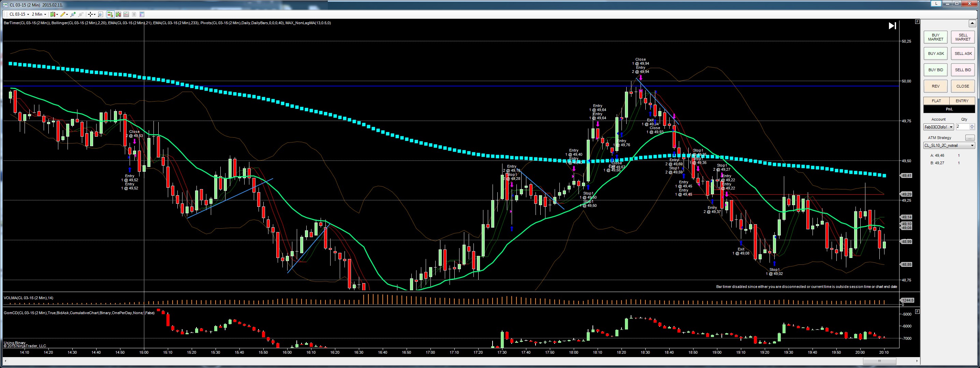980x368 pixels.
Task: Click the PnL display bar
Action: [949, 109]
